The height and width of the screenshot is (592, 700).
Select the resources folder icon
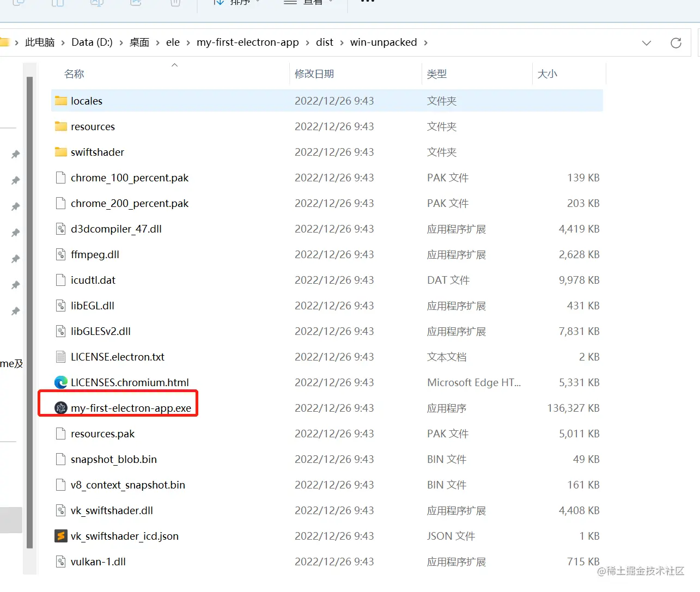[x=61, y=126]
